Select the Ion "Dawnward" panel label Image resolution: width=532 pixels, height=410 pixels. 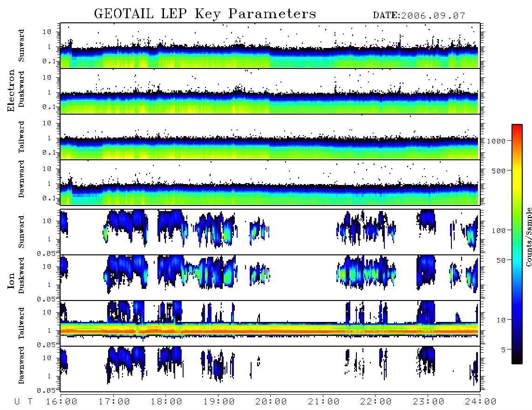pos(22,365)
